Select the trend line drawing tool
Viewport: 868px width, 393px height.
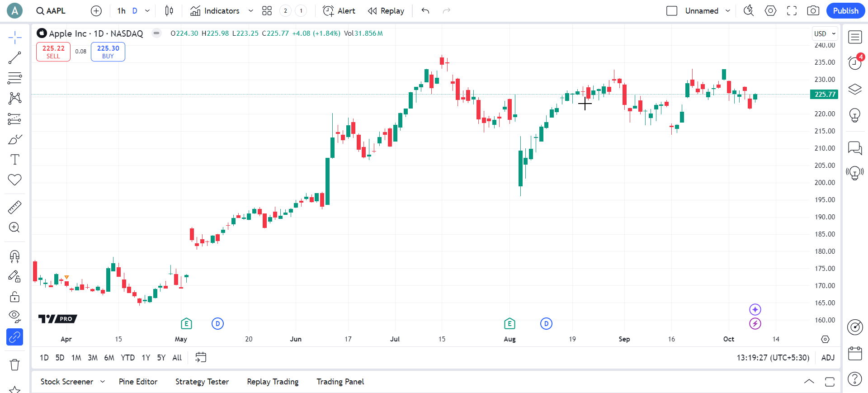click(14, 58)
